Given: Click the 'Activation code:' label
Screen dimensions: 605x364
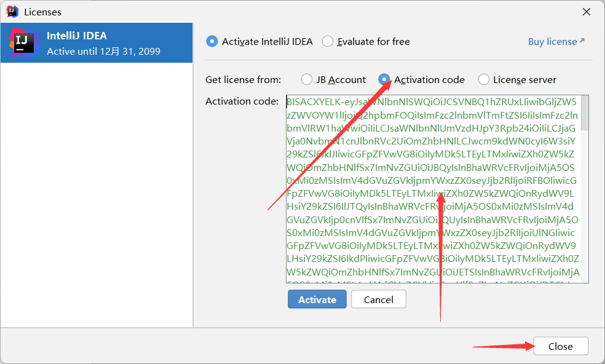Looking at the screenshot, I should click(242, 101).
